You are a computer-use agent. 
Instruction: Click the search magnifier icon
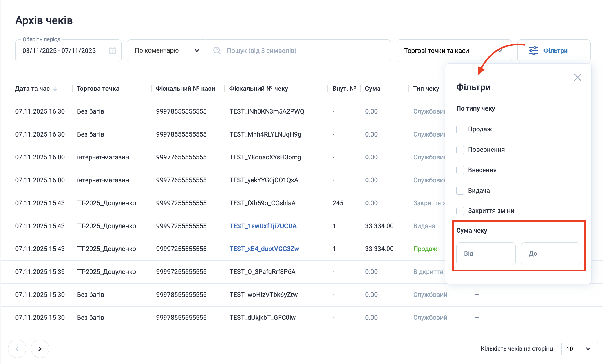click(217, 51)
